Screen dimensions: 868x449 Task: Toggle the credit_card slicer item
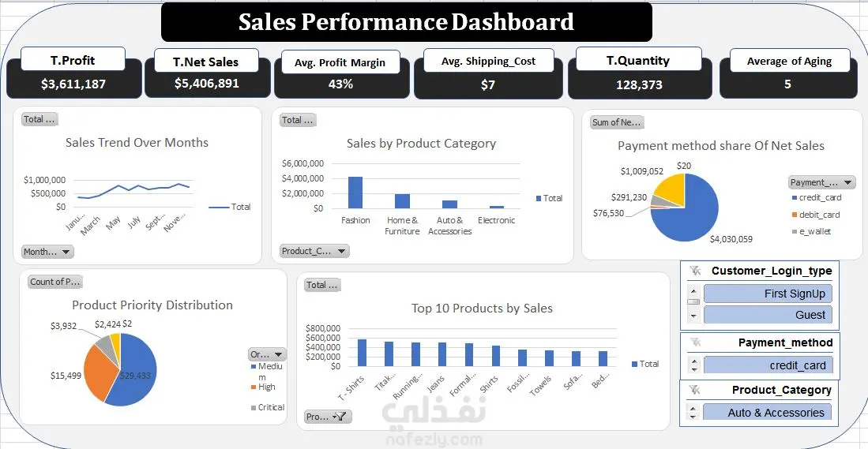pyautogui.click(x=768, y=365)
